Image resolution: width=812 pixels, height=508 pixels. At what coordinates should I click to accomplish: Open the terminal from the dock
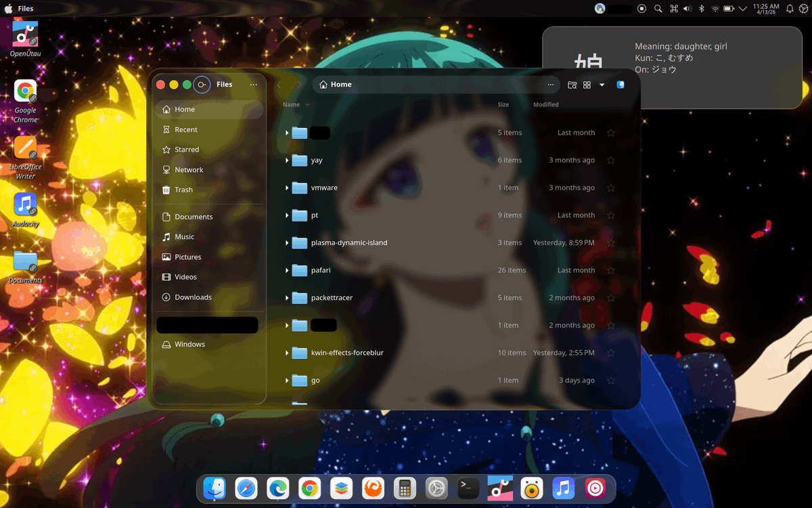click(468, 488)
